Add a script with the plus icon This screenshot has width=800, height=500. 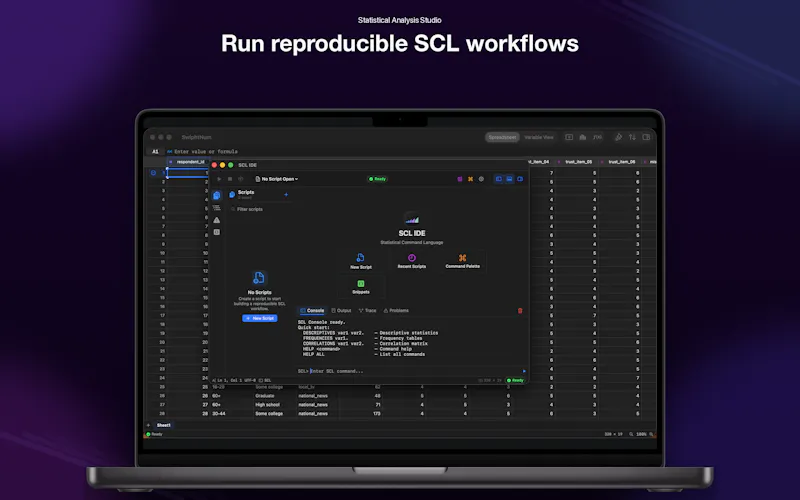tap(286, 194)
